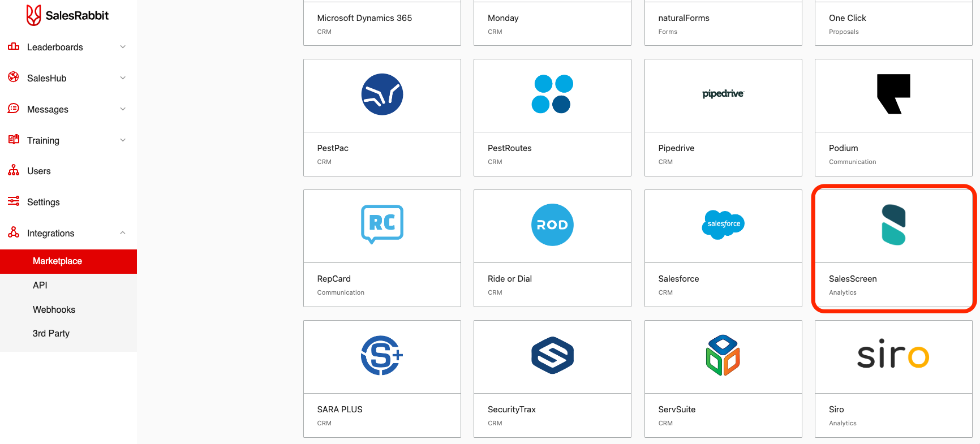Click the SalesHub sidebar label
The image size is (980, 444).
coord(46,79)
